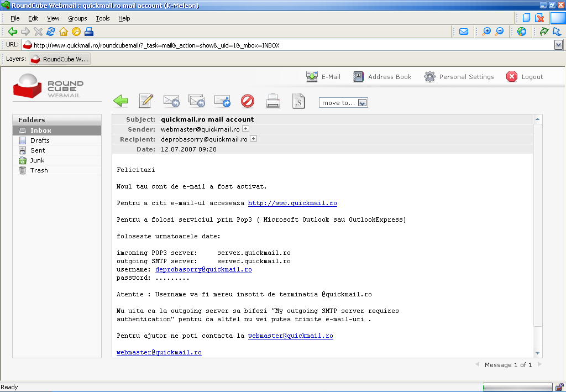Image resolution: width=566 pixels, height=392 pixels.
Task: Reload the page with the Refresh icon
Action: pos(51,32)
